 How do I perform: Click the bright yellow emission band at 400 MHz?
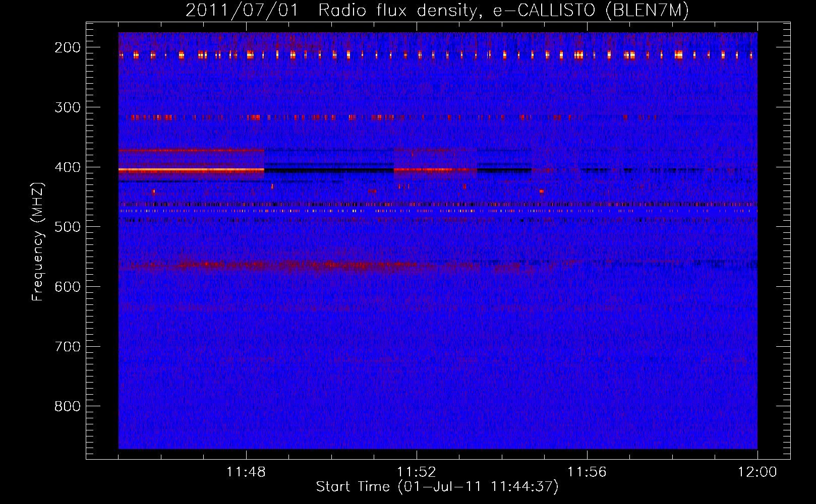tap(191, 170)
